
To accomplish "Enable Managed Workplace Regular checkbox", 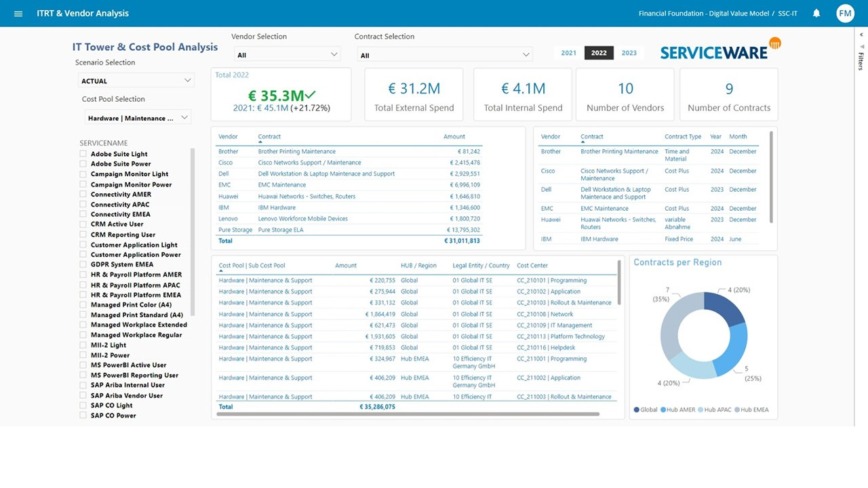I will pyautogui.click(x=83, y=335).
